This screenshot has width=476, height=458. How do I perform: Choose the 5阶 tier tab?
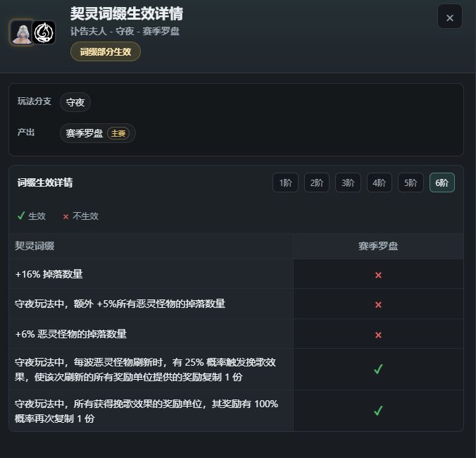point(411,182)
